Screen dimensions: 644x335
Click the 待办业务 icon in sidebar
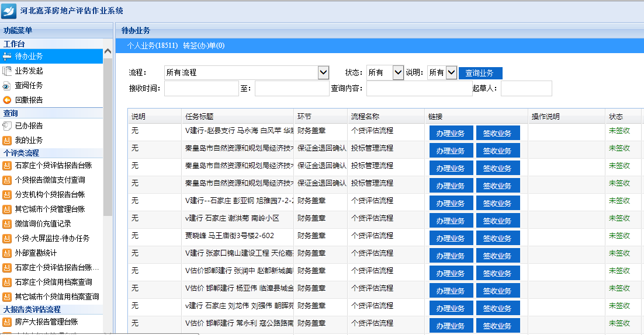pyautogui.click(x=7, y=57)
